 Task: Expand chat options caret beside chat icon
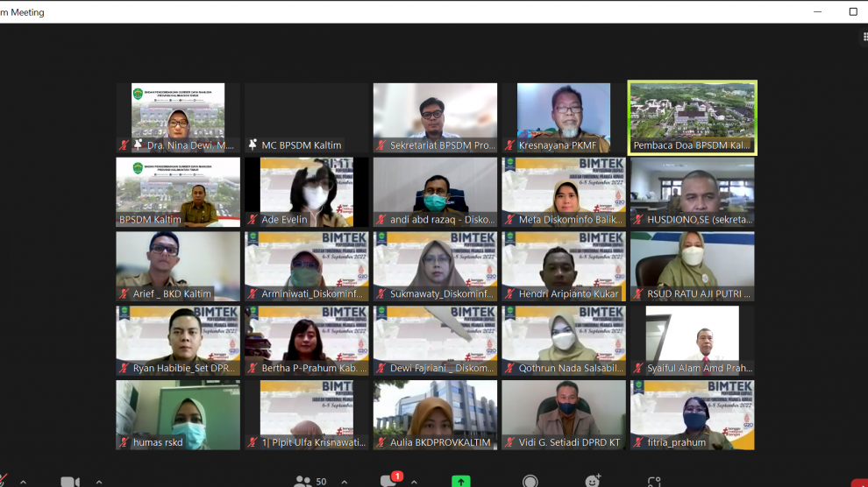pos(414,483)
